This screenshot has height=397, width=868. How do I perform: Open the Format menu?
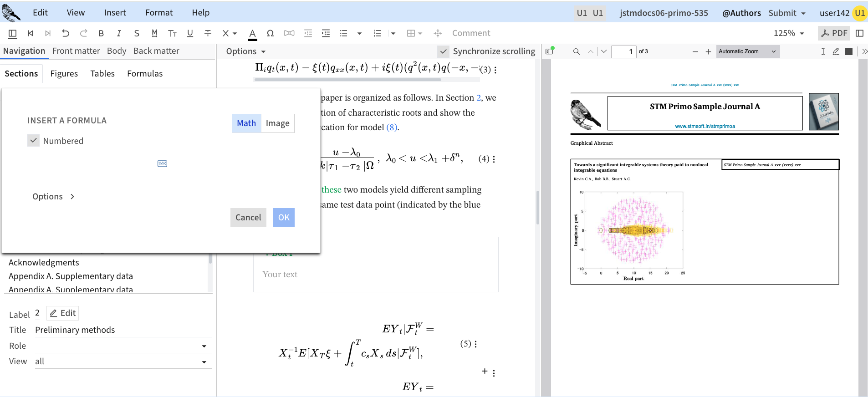(159, 13)
